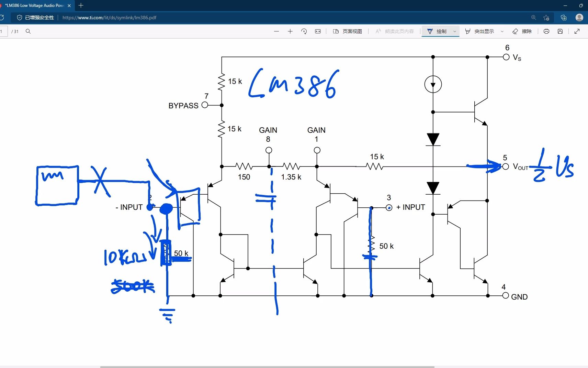Click the page number input field

3,31
